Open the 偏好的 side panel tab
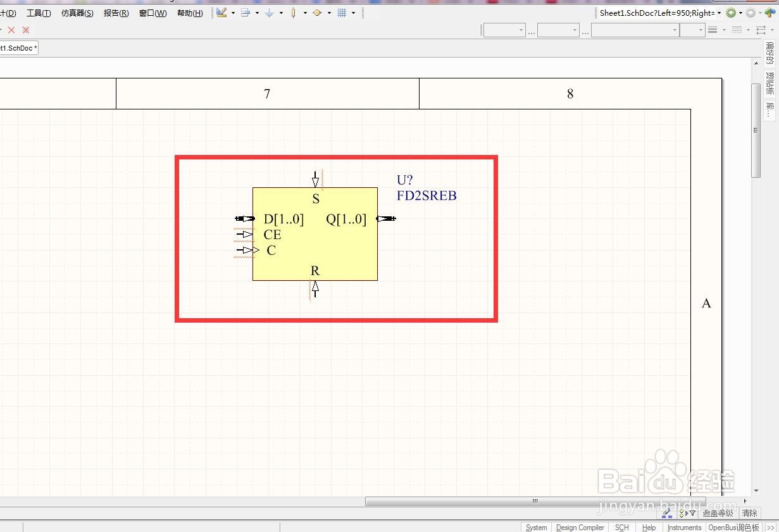The height and width of the screenshot is (532, 779). coord(770,54)
